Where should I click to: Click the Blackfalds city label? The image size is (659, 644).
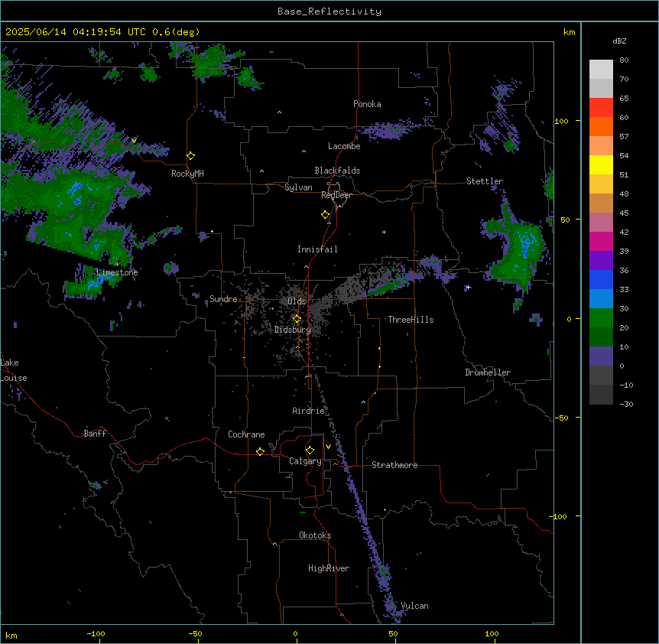point(337,171)
